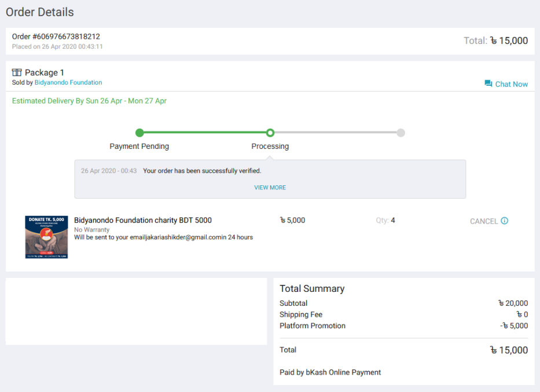The image size is (540, 392).
Task: Click the package box icon beside Package 1
Action: point(17,72)
